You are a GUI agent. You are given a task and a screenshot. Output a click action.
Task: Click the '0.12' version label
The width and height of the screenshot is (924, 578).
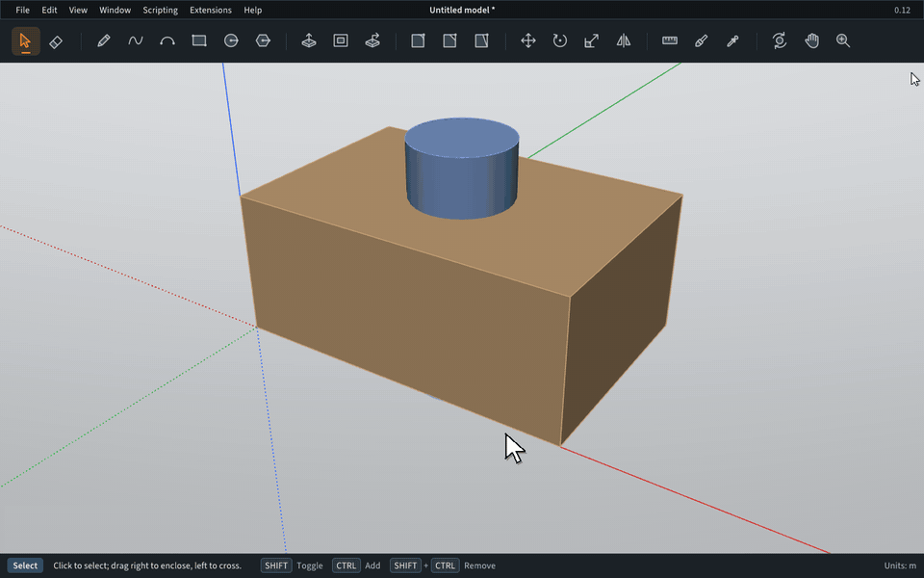902,10
